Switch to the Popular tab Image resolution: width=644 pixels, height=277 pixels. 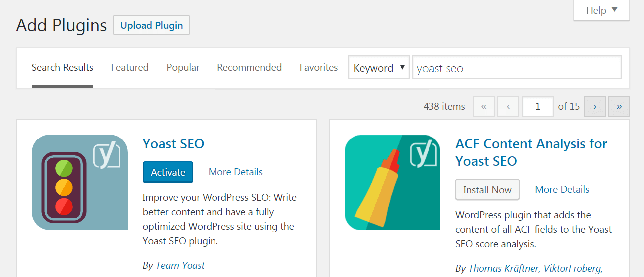tap(183, 68)
